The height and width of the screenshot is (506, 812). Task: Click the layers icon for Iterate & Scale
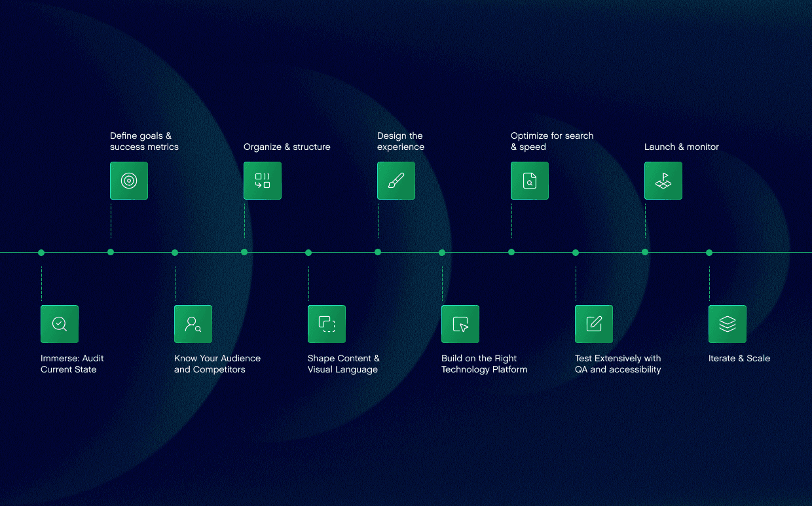pos(728,324)
